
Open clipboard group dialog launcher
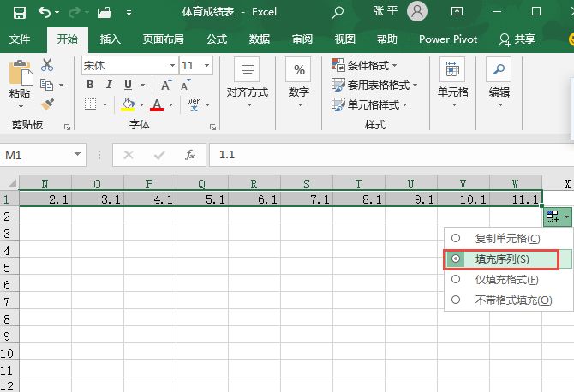point(67,127)
